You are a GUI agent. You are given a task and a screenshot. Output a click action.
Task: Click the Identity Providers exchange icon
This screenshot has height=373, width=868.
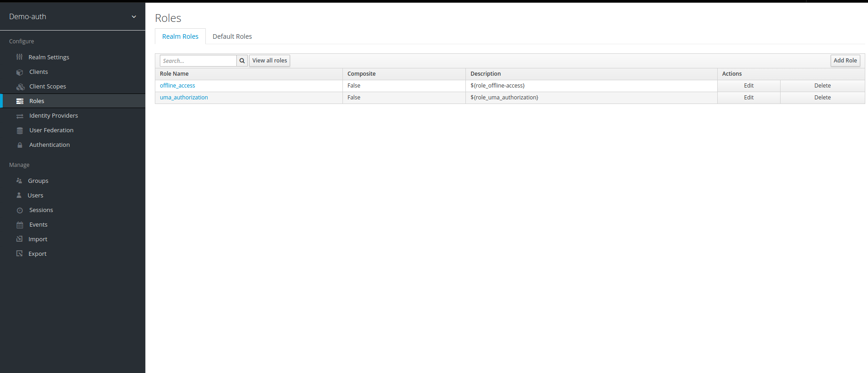click(x=20, y=116)
